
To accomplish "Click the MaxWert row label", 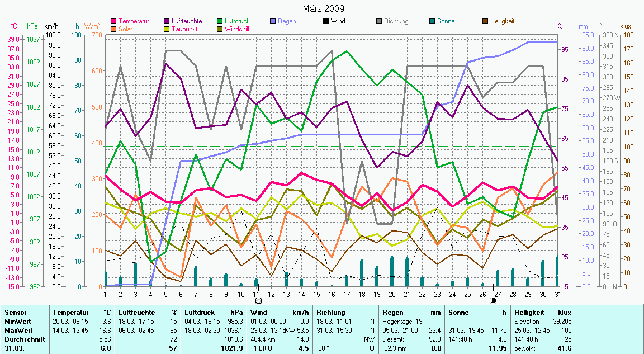I will coord(18,330).
